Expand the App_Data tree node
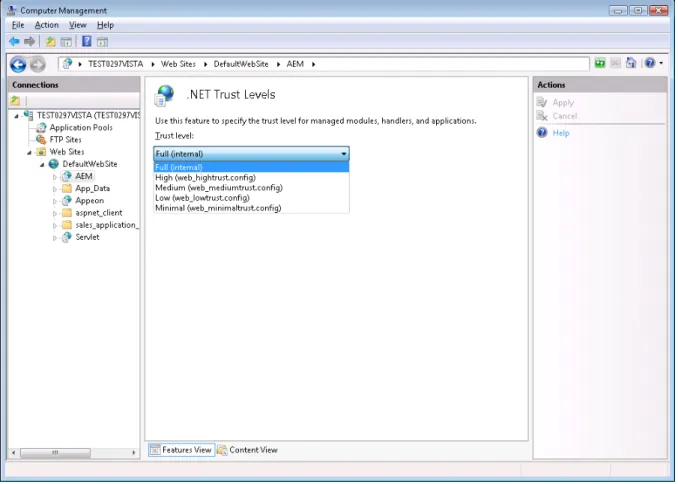Image resolution: width=678 pixels, height=484 pixels. (54, 189)
